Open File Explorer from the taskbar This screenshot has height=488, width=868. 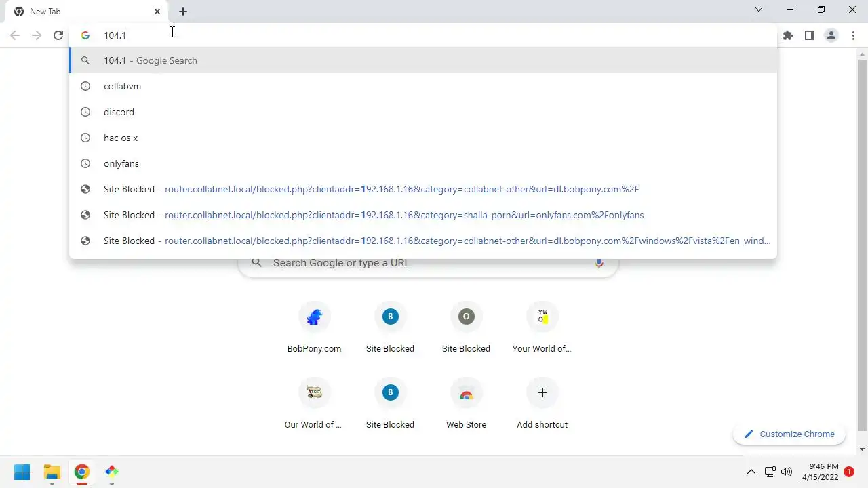tap(52, 472)
